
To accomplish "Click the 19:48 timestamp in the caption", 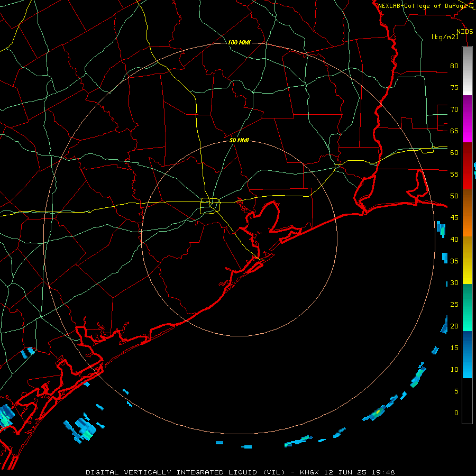I will pos(385,472).
